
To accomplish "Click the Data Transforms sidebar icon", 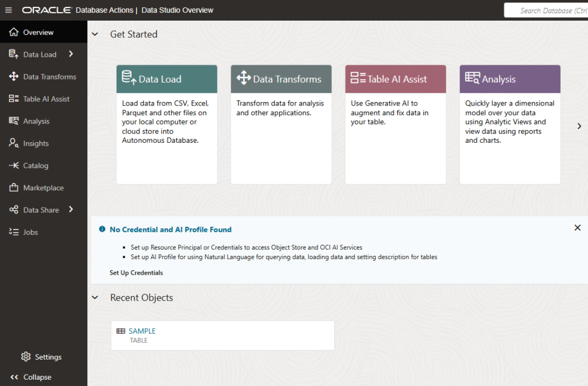I will click(14, 77).
